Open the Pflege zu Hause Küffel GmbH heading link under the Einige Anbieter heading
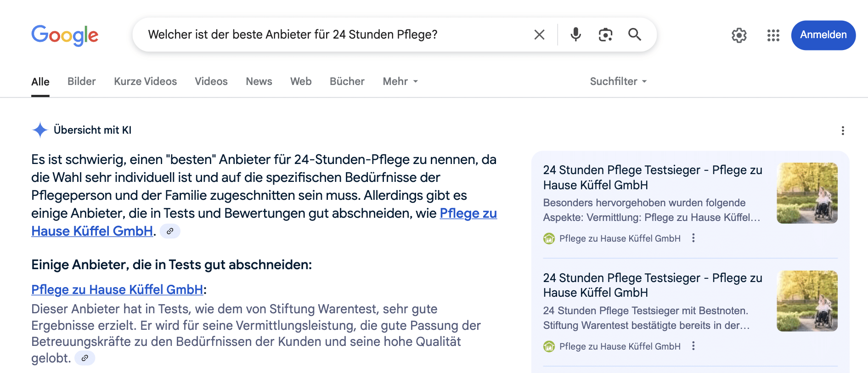 pos(117,289)
